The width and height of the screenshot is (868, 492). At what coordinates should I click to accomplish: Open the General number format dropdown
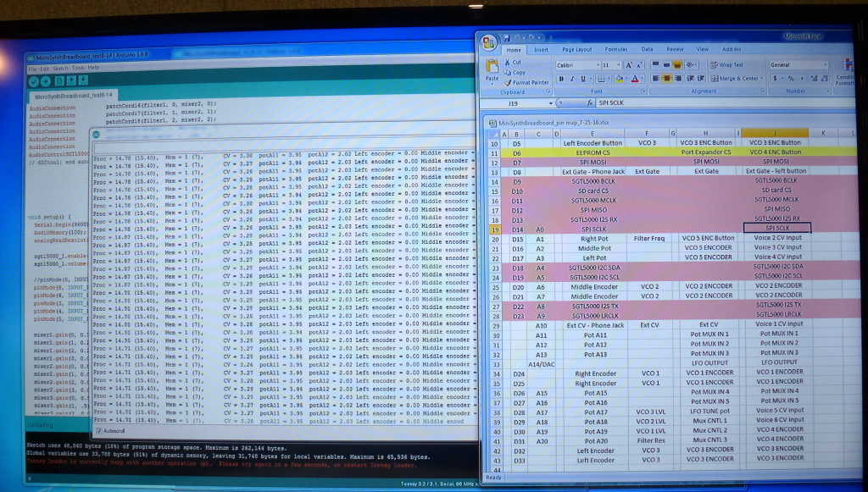point(825,64)
